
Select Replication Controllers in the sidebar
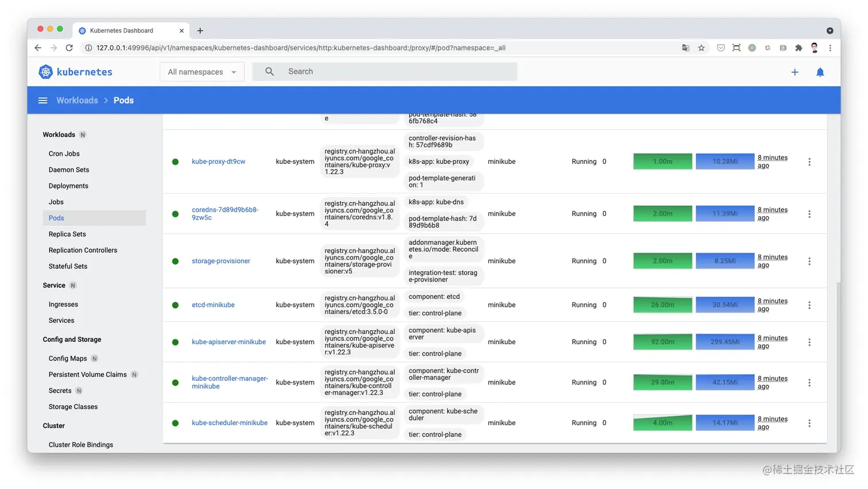tap(83, 250)
